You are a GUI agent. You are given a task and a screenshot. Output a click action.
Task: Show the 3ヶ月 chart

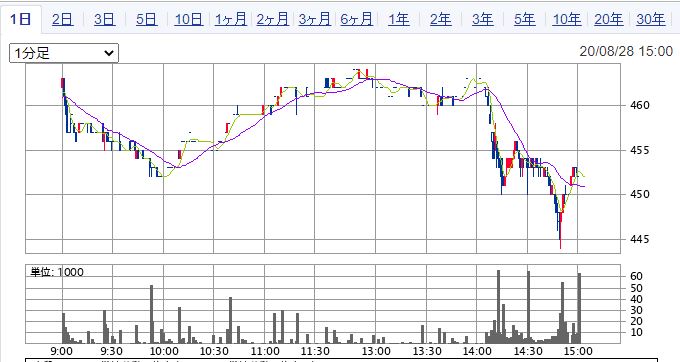tap(315, 19)
